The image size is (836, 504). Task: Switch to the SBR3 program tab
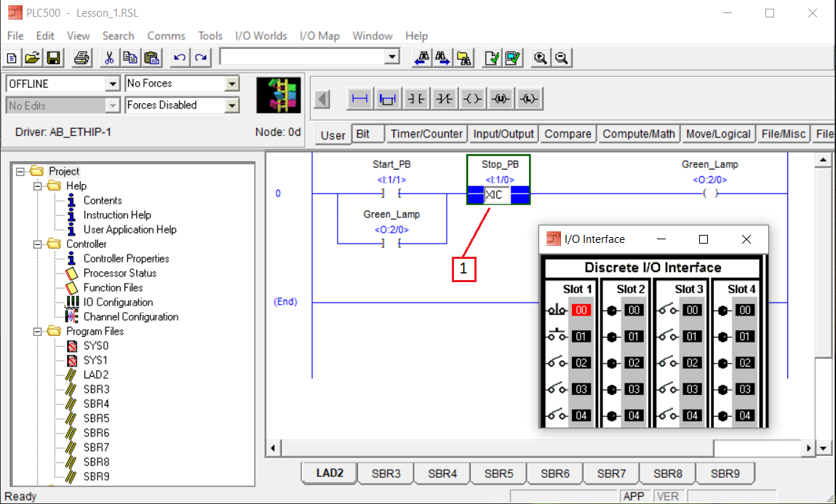tap(386, 473)
